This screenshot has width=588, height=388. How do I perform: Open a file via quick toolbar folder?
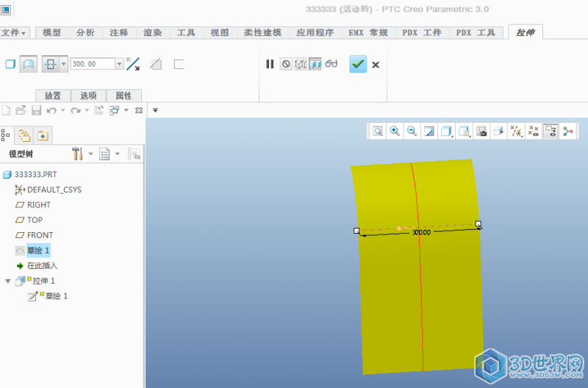(21, 110)
